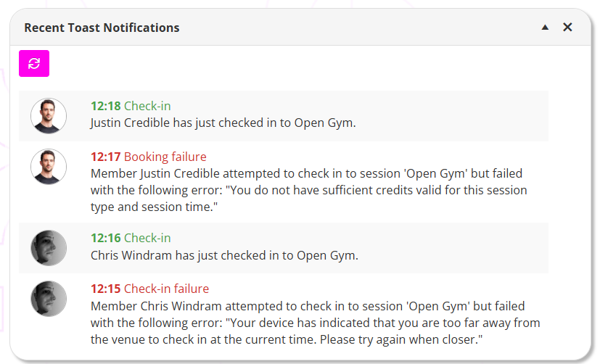This screenshot has height=364, width=600.
Task: Select the 12:16 notification row
Action: [284, 248]
